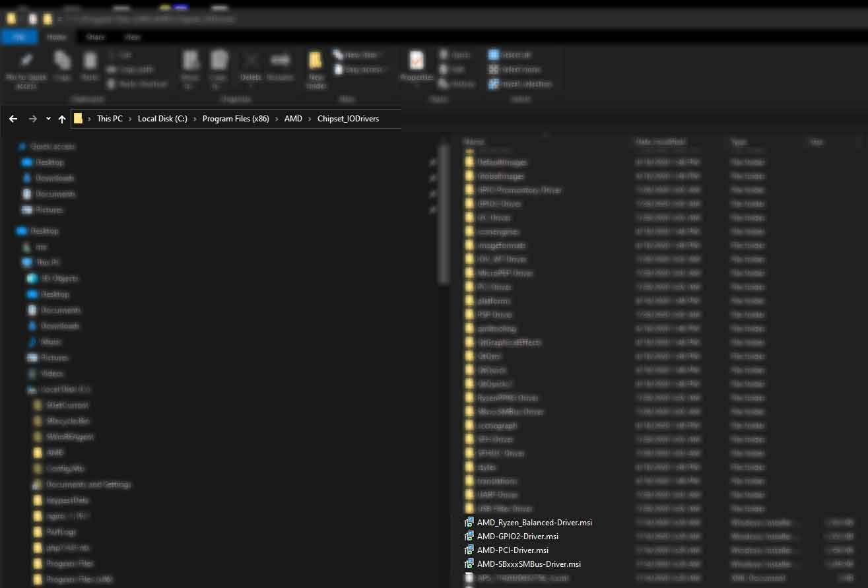Select Music under This PC in tree

pos(51,342)
